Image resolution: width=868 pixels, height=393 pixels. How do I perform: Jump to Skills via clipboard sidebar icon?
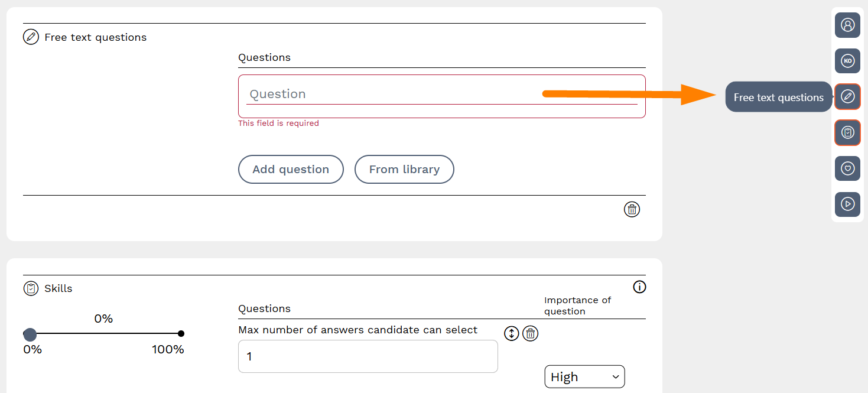847,132
